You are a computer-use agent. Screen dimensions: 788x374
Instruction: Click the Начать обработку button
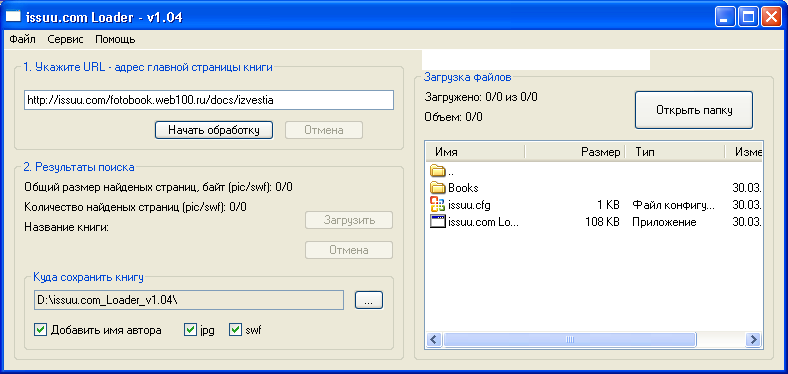(214, 130)
